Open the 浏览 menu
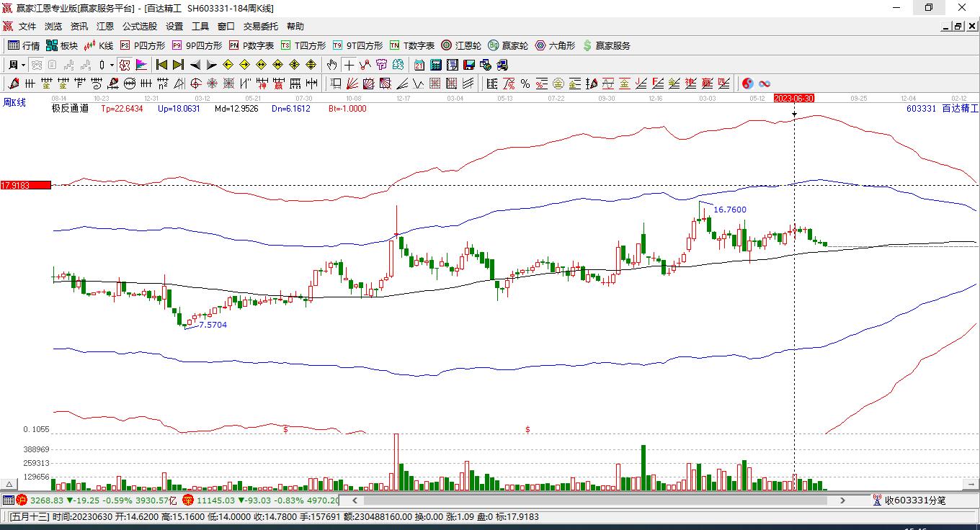 point(53,27)
